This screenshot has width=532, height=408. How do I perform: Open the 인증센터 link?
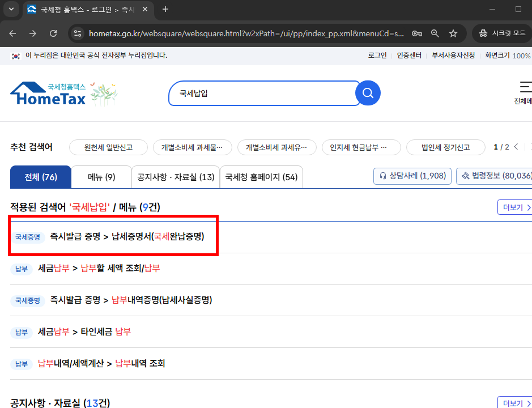click(408, 55)
